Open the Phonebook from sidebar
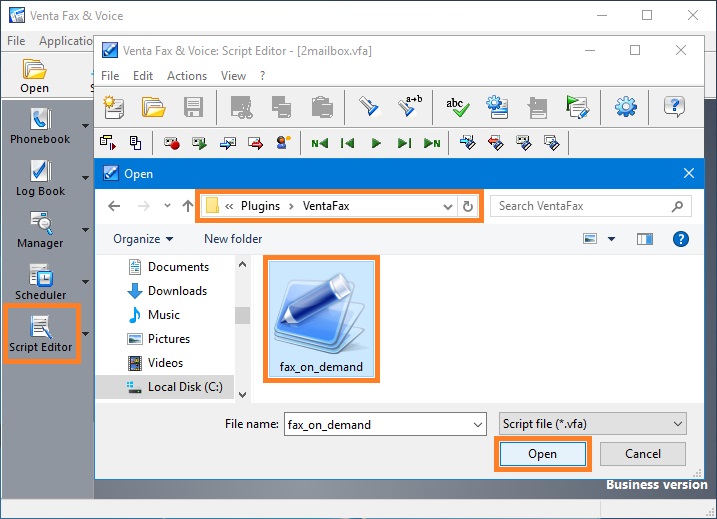Viewport: 717px width, 519px height. point(40,127)
